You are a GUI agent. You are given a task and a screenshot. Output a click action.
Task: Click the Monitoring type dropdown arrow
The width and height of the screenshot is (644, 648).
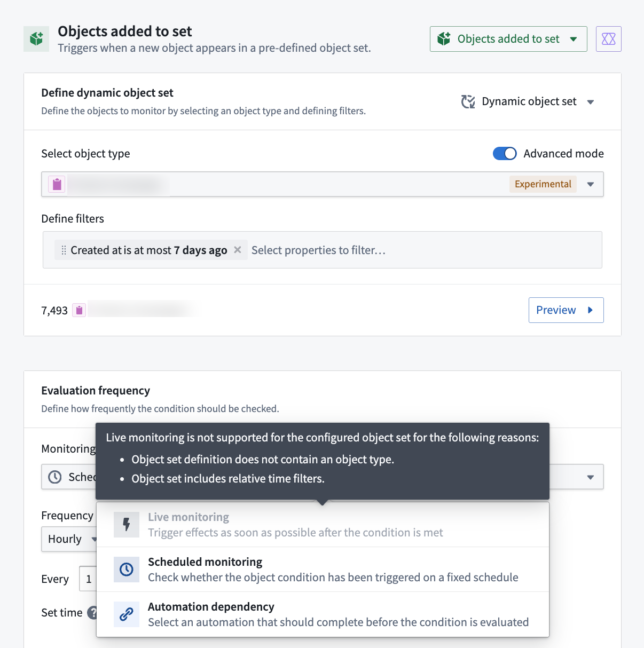tap(590, 477)
